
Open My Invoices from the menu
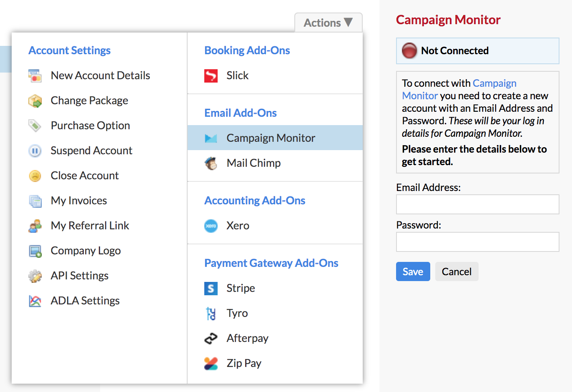79,201
